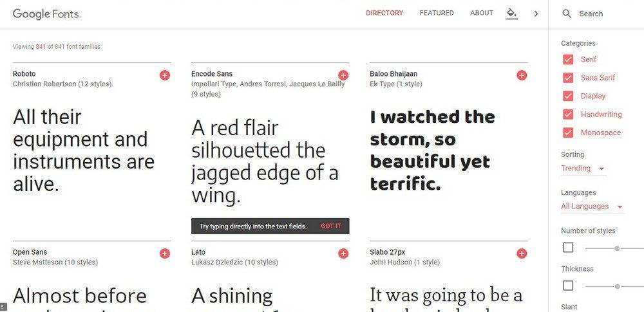Add Encode Sans font with plus icon
Screen dimensions: 644x312
(343, 75)
